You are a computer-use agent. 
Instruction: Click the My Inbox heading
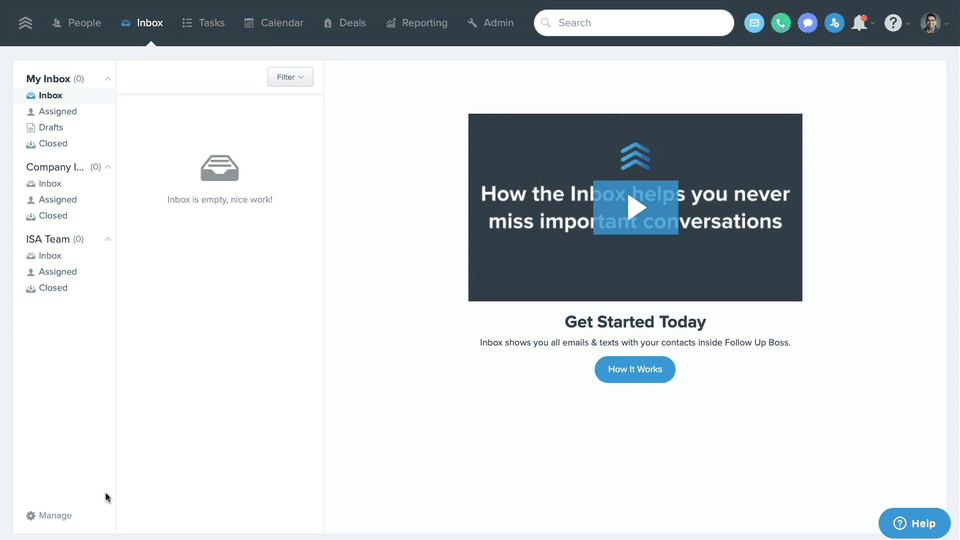[48, 78]
